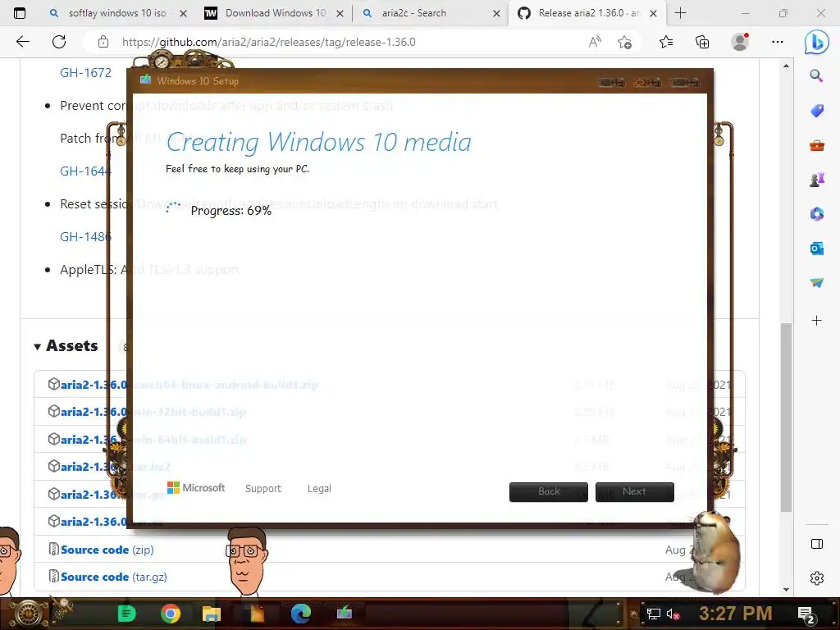
Task: Open the Favorites list icon
Action: [666, 42]
